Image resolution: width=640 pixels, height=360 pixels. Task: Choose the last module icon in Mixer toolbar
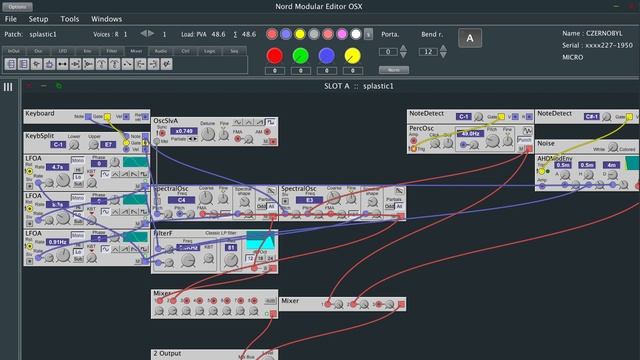pyautogui.click(x=167, y=64)
